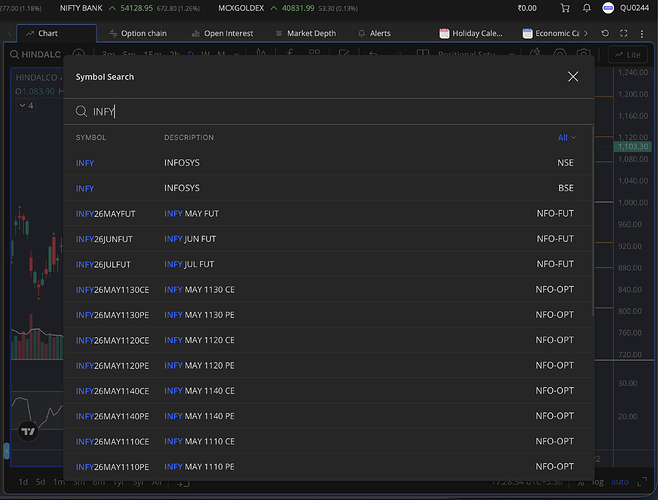
Task: Open the profile avatar icon
Action: point(608,8)
